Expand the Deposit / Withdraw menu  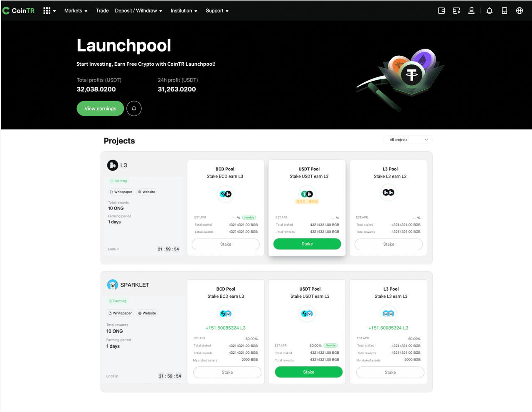(139, 11)
